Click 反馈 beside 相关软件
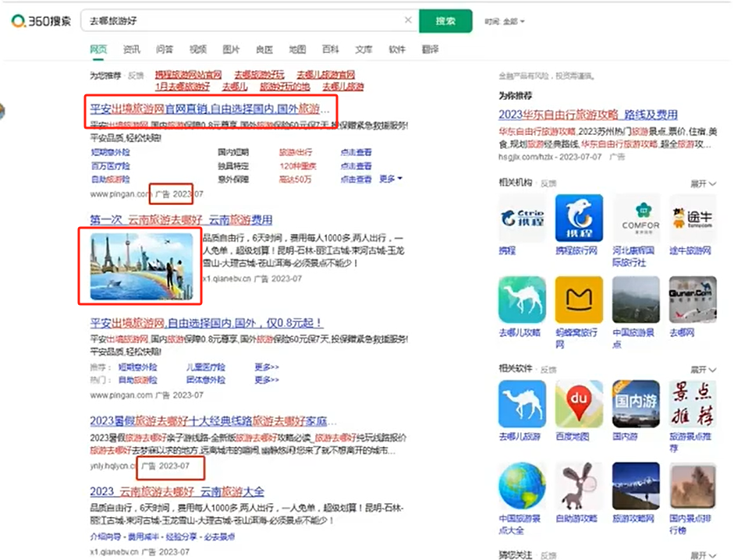Viewport: 752px width, 560px height. 548,369
